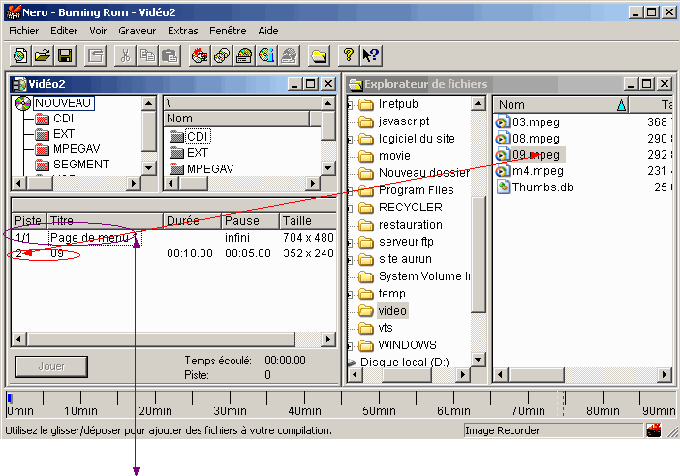
Task: Click the Titre column header
Action: (x=105, y=221)
